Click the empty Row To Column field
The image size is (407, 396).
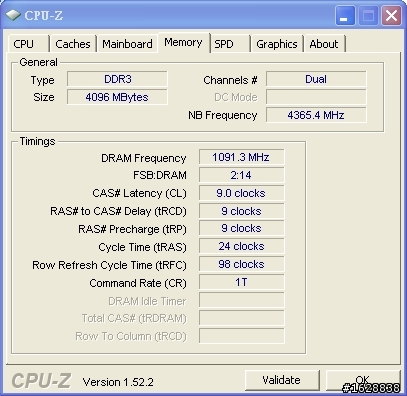[x=242, y=336]
